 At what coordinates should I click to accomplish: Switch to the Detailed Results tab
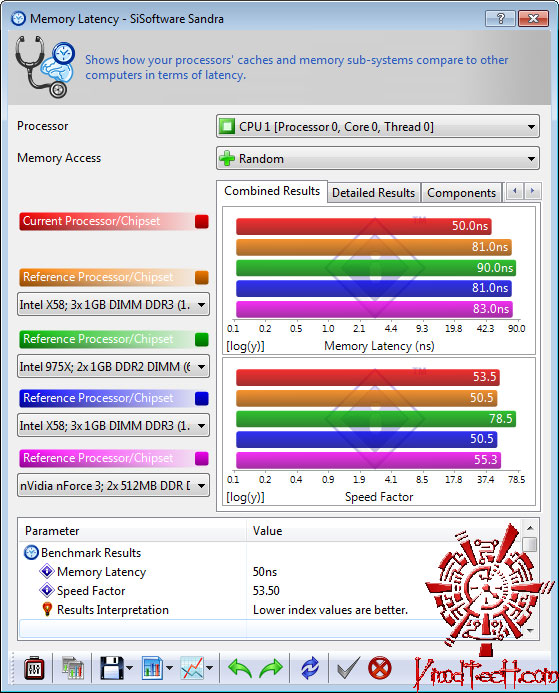click(373, 193)
